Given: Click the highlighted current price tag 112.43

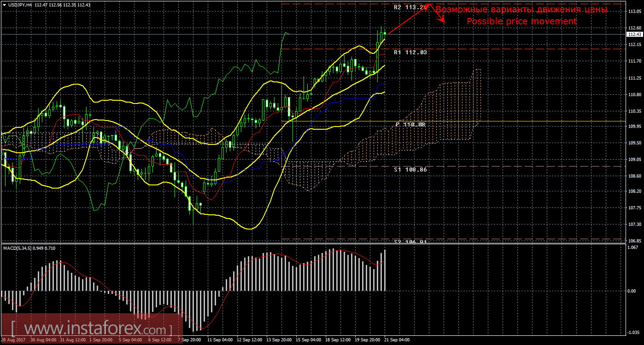Looking at the screenshot, I should pos(634,34).
